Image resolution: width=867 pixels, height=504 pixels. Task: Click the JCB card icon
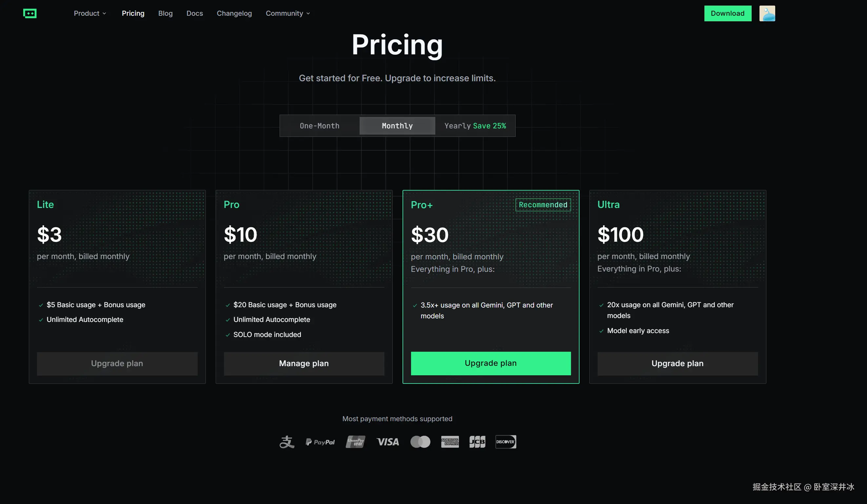coord(477,442)
